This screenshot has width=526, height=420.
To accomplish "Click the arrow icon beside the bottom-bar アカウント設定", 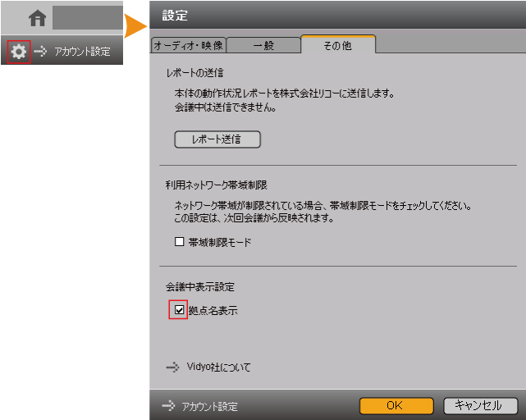I will click(x=169, y=406).
